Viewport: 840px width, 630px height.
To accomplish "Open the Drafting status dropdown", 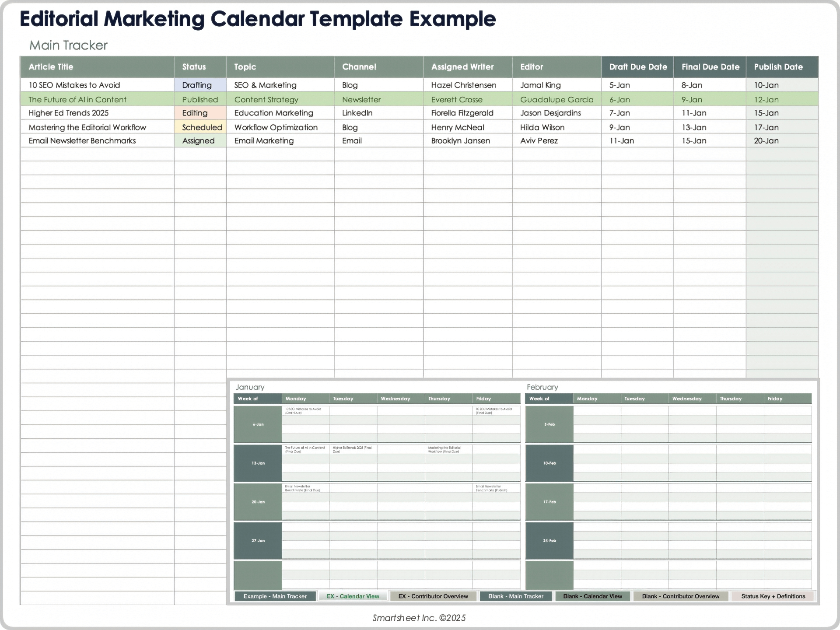I will (199, 85).
